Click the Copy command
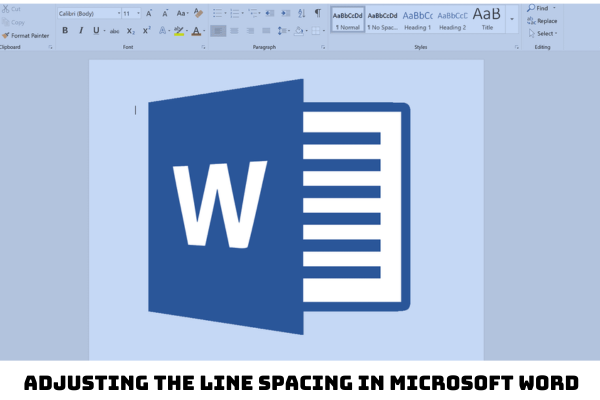The height and width of the screenshot is (400, 600). pyautogui.click(x=13, y=23)
